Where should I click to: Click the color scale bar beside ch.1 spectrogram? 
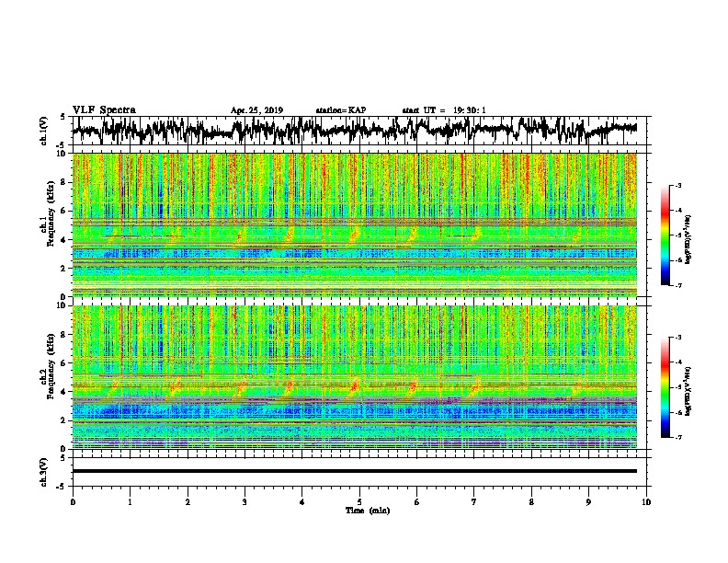[665, 236]
